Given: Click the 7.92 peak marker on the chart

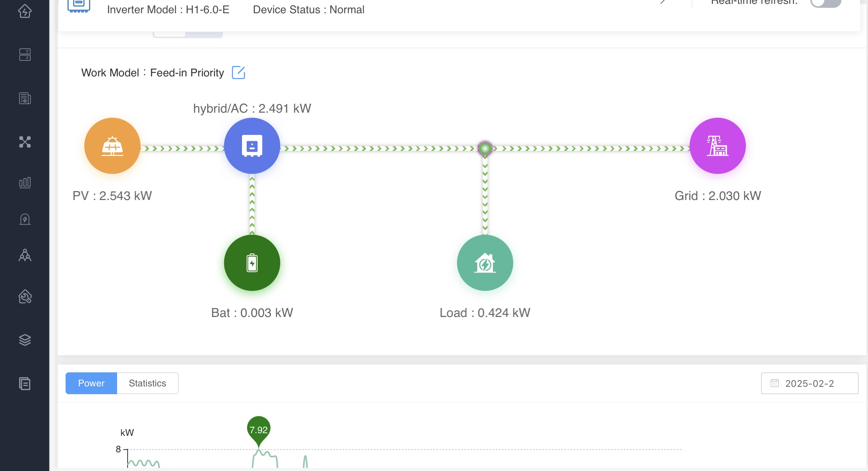Looking at the screenshot, I should pyautogui.click(x=258, y=430).
